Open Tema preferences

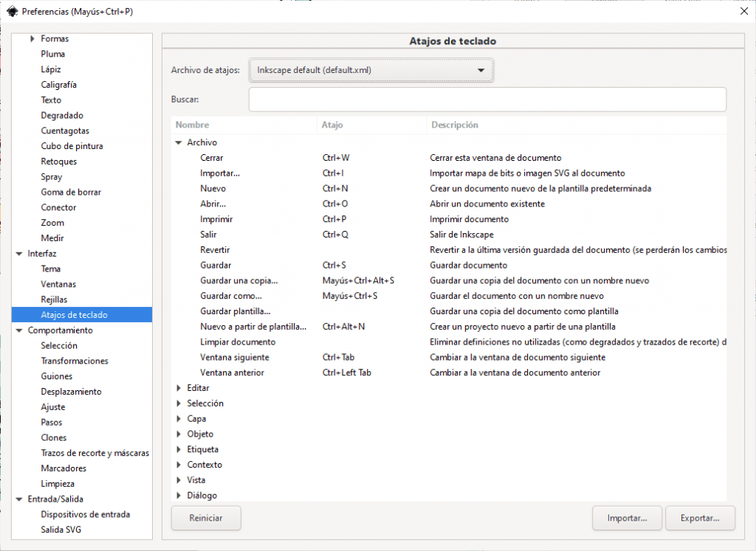[51, 268]
